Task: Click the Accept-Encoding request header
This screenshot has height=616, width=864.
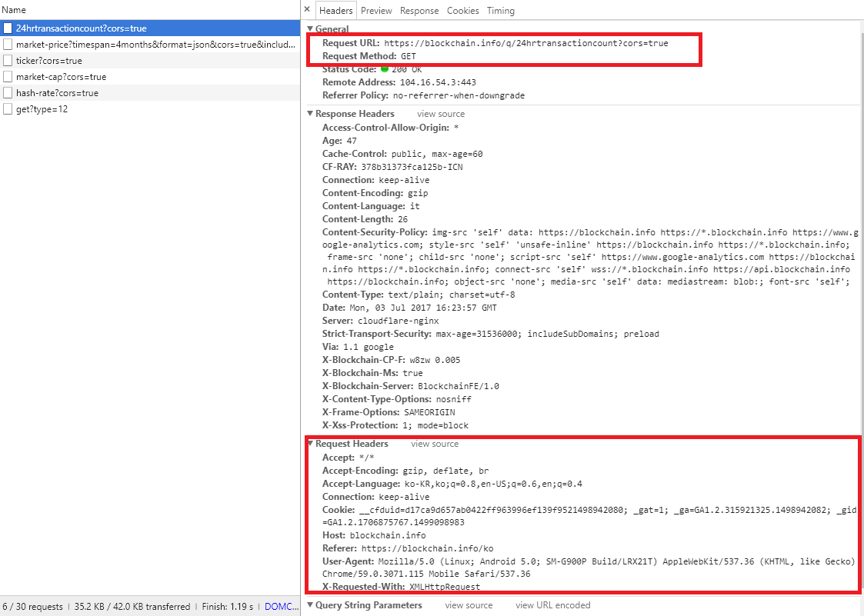Action: 405,471
